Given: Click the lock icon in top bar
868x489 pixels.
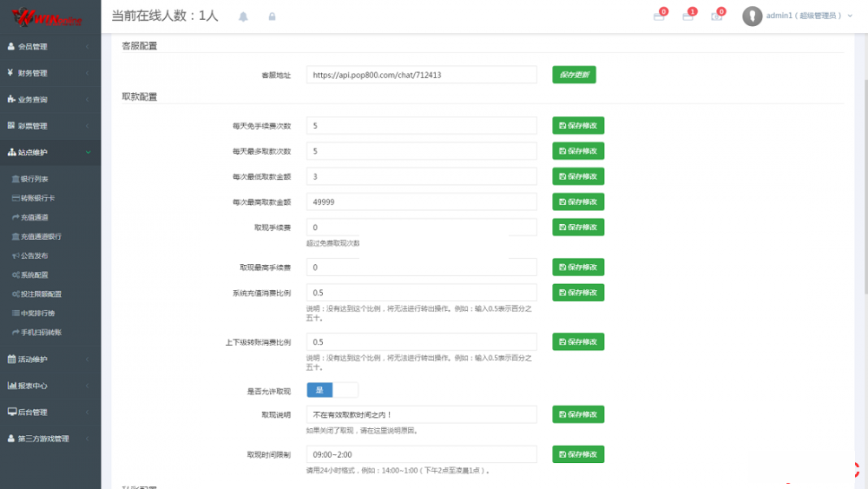Looking at the screenshot, I should 272,17.
